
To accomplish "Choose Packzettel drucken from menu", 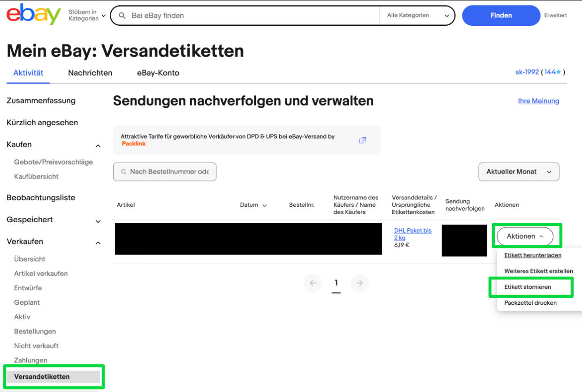I will pyautogui.click(x=530, y=302).
